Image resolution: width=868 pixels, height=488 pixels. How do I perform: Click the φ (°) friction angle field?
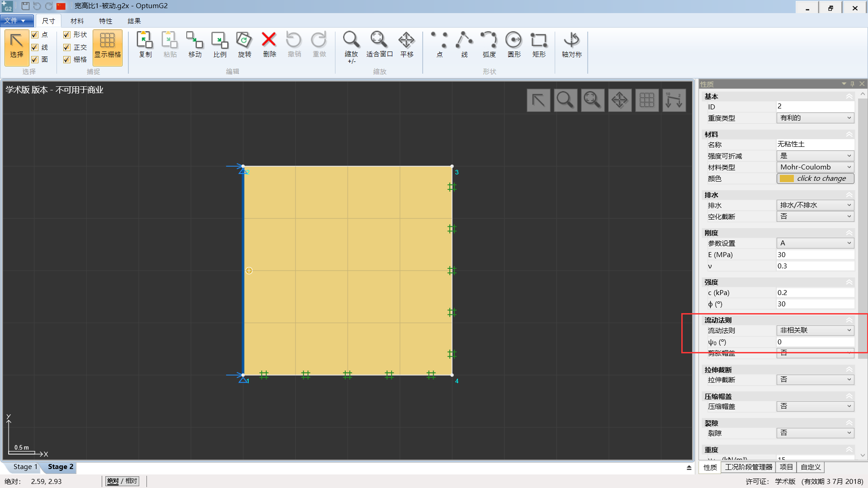tap(815, 304)
